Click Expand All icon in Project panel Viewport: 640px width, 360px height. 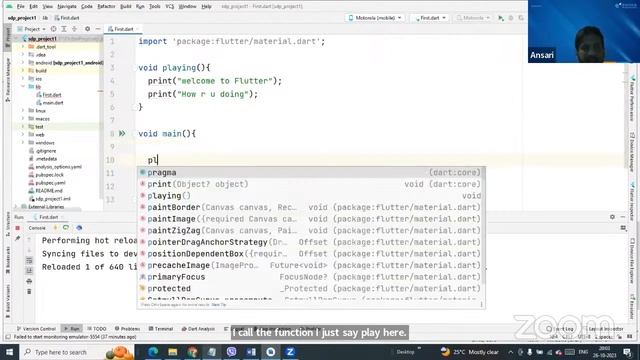pos(64,29)
